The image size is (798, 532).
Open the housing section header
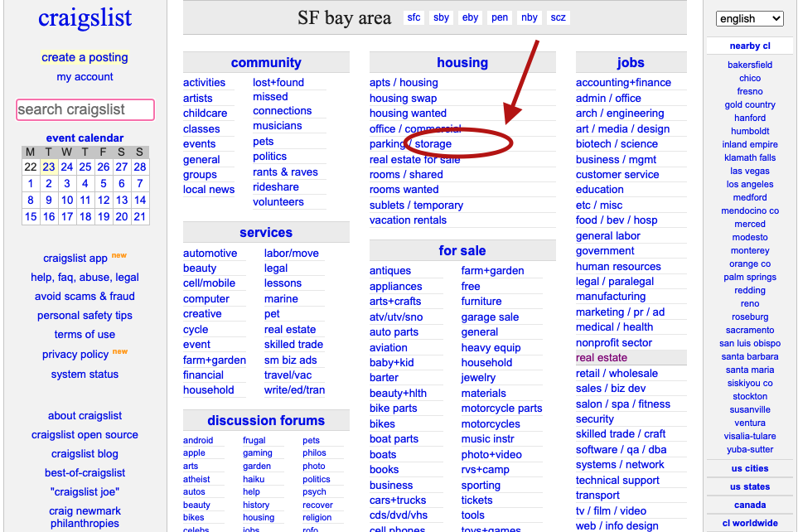click(x=462, y=62)
